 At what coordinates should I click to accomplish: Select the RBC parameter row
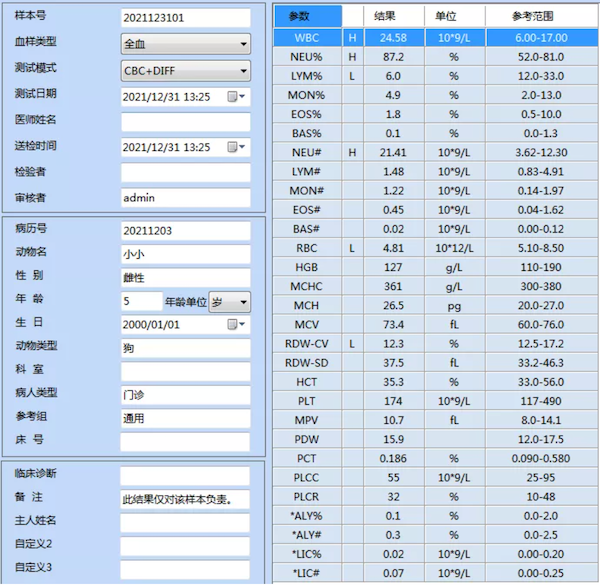point(435,248)
